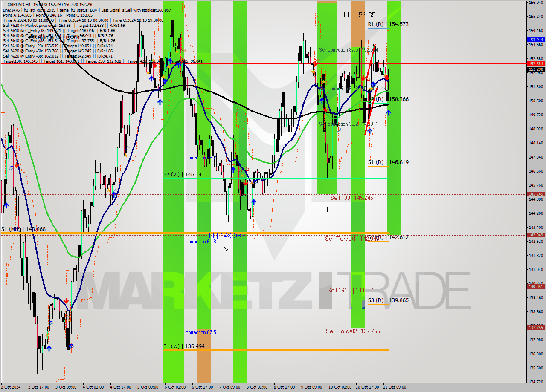Select the I I | 153.65 wave label
Image resolution: width=546 pixels, height=392 pixels.
[x=360, y=15]
